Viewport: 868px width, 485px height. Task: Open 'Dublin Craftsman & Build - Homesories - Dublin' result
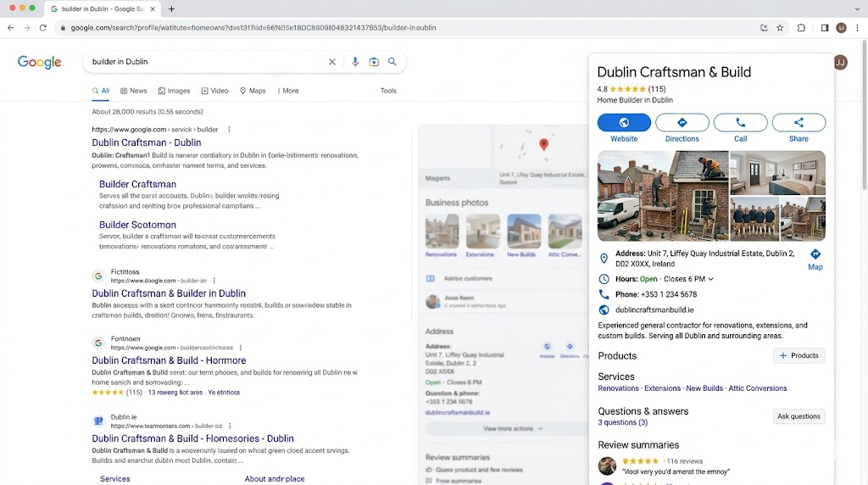coord(192,438)
